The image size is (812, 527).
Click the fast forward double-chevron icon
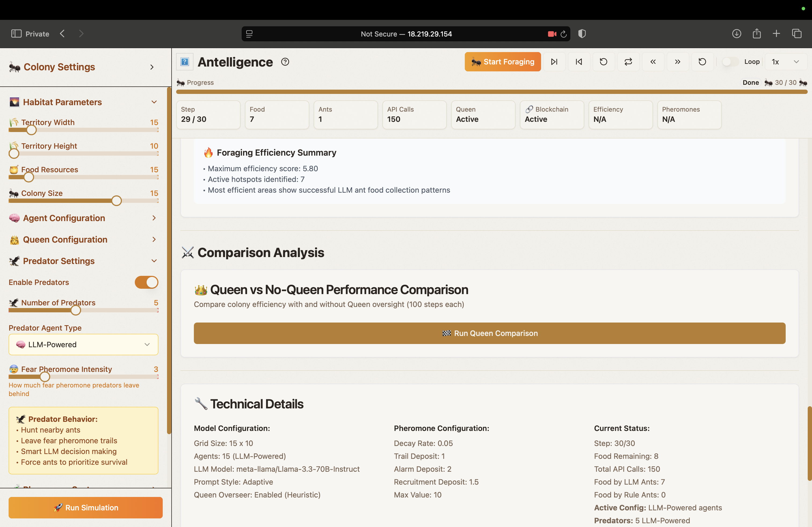click(x=677, y=62)
